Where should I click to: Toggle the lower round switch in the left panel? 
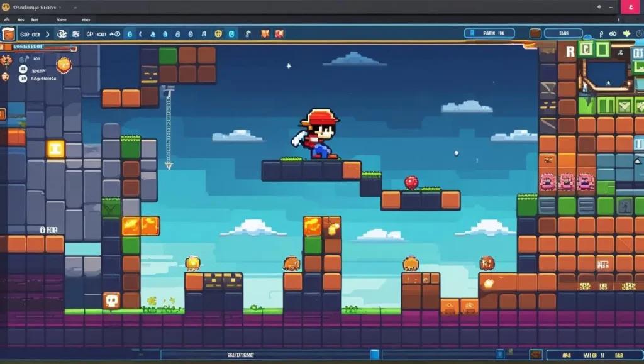pos(23,79)
